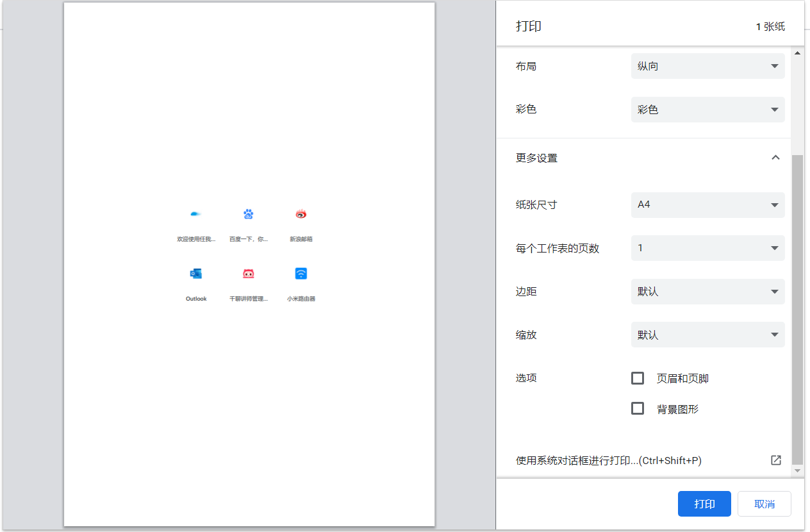Image resolution: width=810 pixels, height=532 pixels.
Task: Open the 每个工作表的页数 dropdown
Action: pos(707,248)
